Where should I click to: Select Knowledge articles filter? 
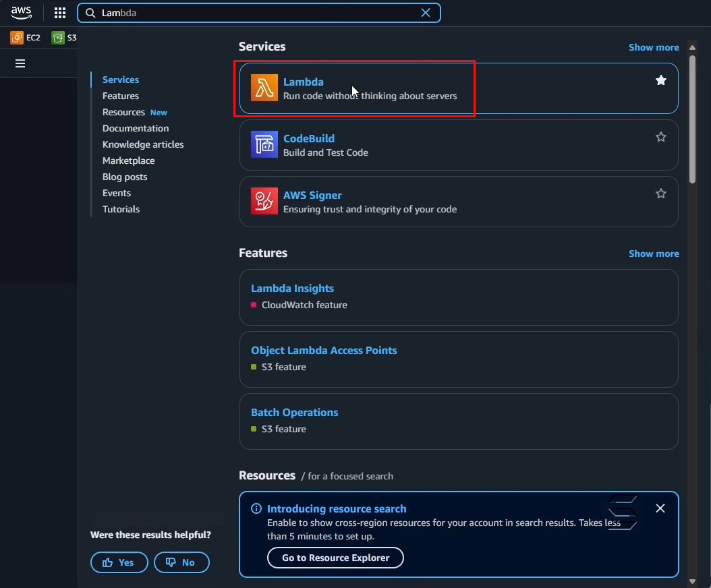click(x=143, y=144)
